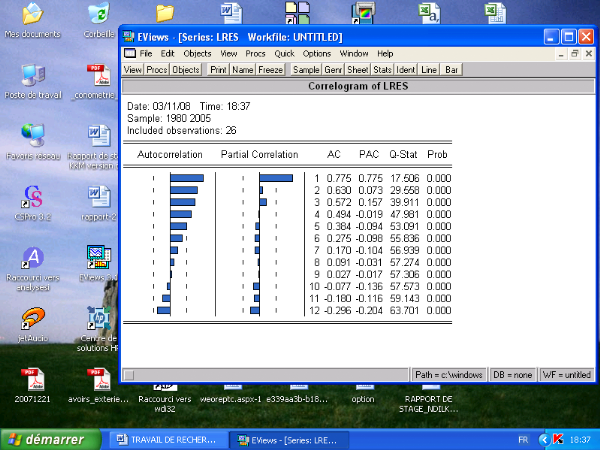The height and width of the screenshot is (450, 600).
Task: Open the Corbeille recycle bin icon
Action: pyautogui.click(x=98, y=15)
